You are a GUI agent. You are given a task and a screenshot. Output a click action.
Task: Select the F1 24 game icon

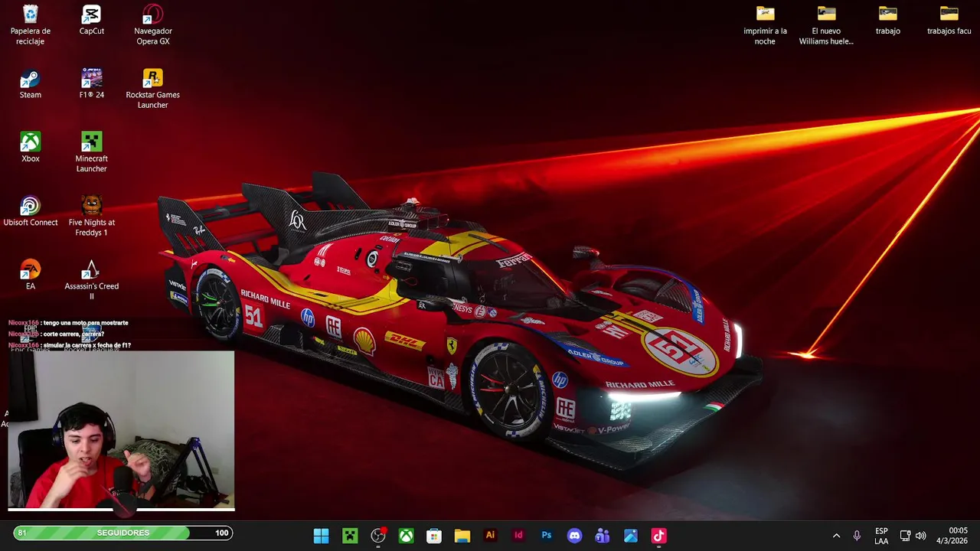pos(91,84)
